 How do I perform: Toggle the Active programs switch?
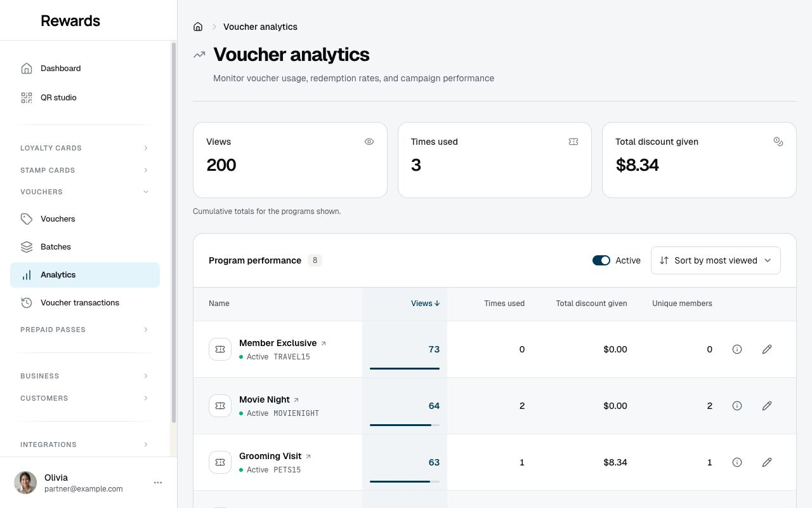[x=601, y=260]
